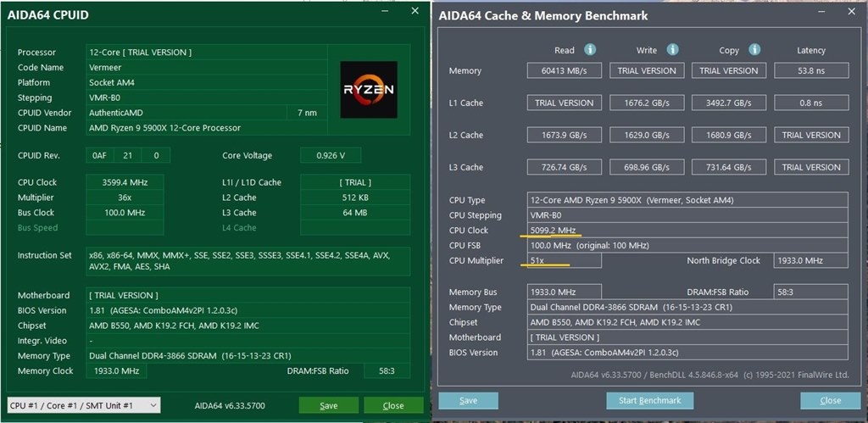Click the L3 Cache Read value 726.74 GB/s

(x=564, y=167)
